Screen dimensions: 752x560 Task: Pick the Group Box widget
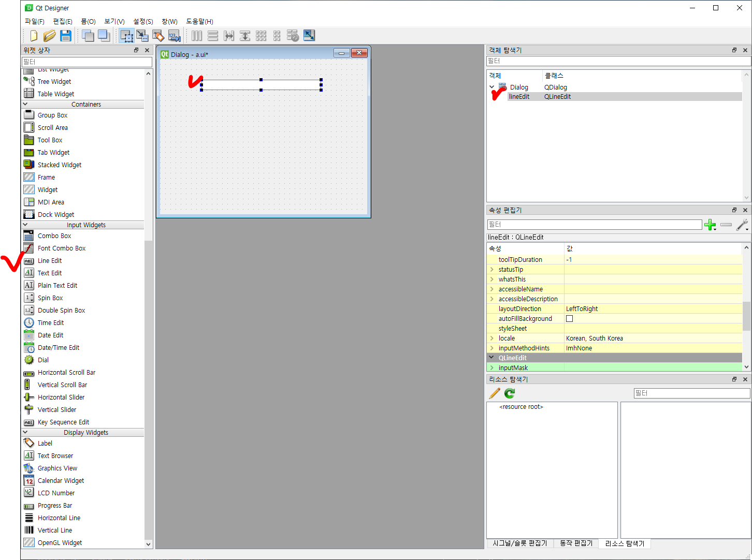click(x=52, y=115)
